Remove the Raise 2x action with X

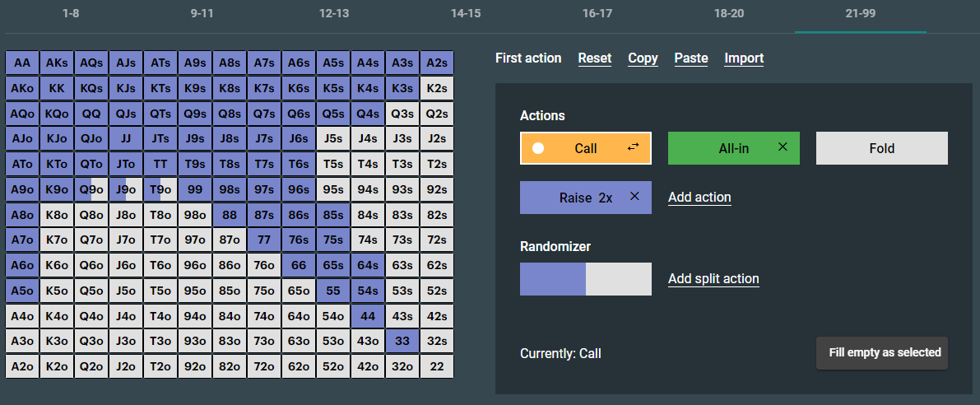[x=634, y=196]
